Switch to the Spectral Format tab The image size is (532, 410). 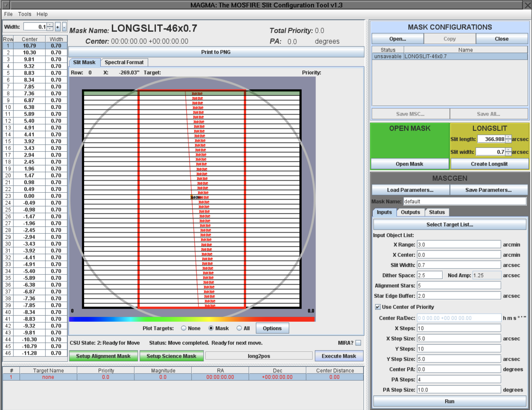pos(124,62)
